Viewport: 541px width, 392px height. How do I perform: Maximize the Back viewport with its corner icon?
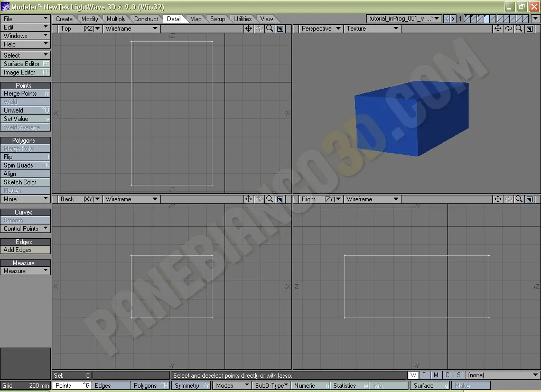[281, 199]
